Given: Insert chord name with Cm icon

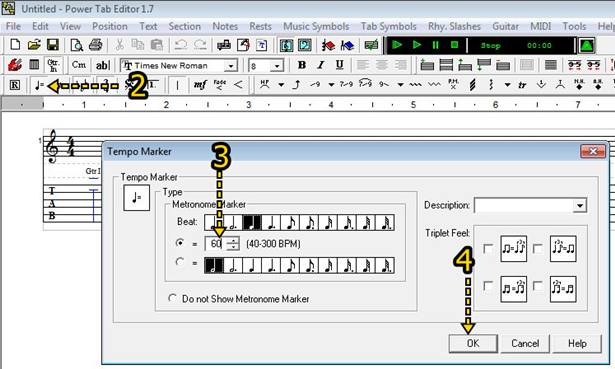Looking at the screenshot, I should click(78, 65).
